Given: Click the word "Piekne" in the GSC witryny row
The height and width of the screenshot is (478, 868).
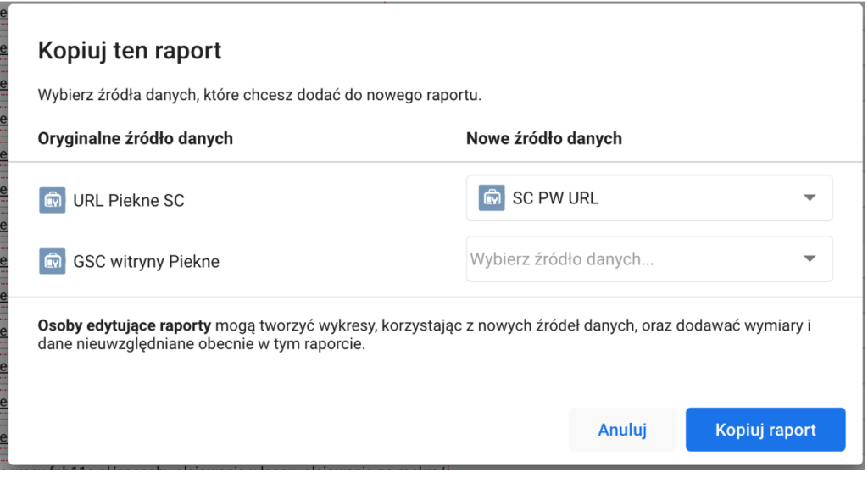Looking at the screenshot, I should click(193, 262).
